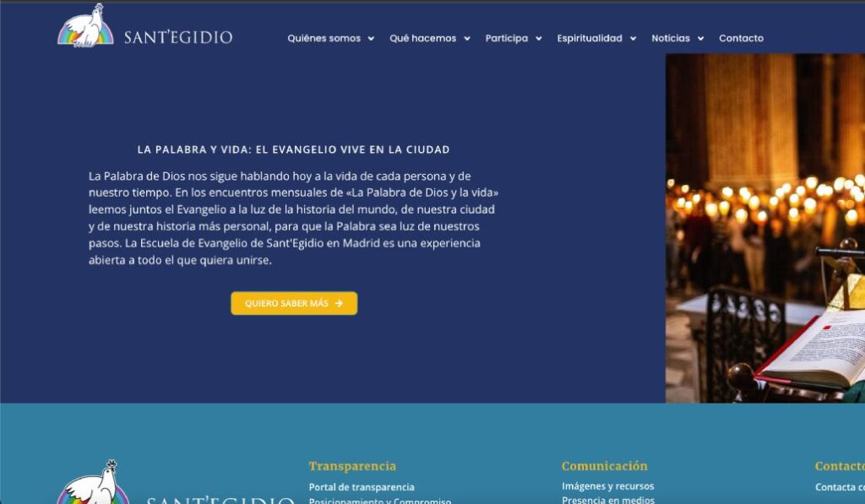Image resolution: width=865 pixels, height=504 pixels.
Task: Expand the Qué hacemos dropdown arrow
Action: [467, 39]
